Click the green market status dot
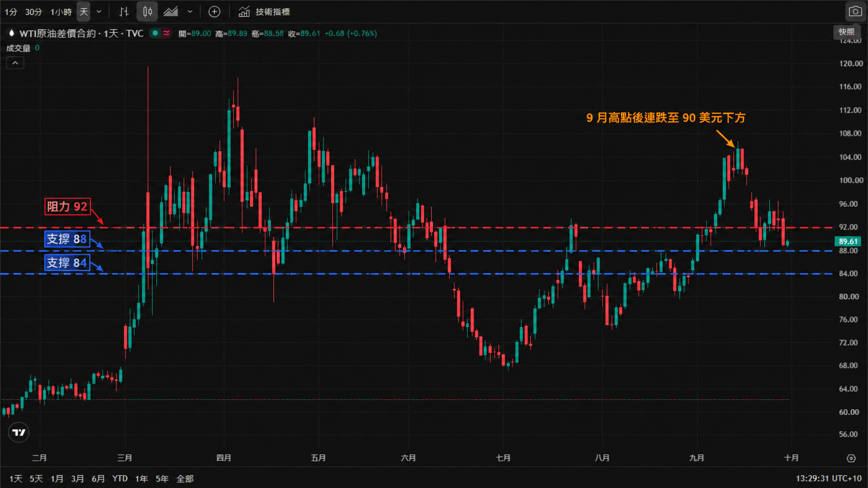Viewport: 868px width, 488px height. click(x=155, y=33)
